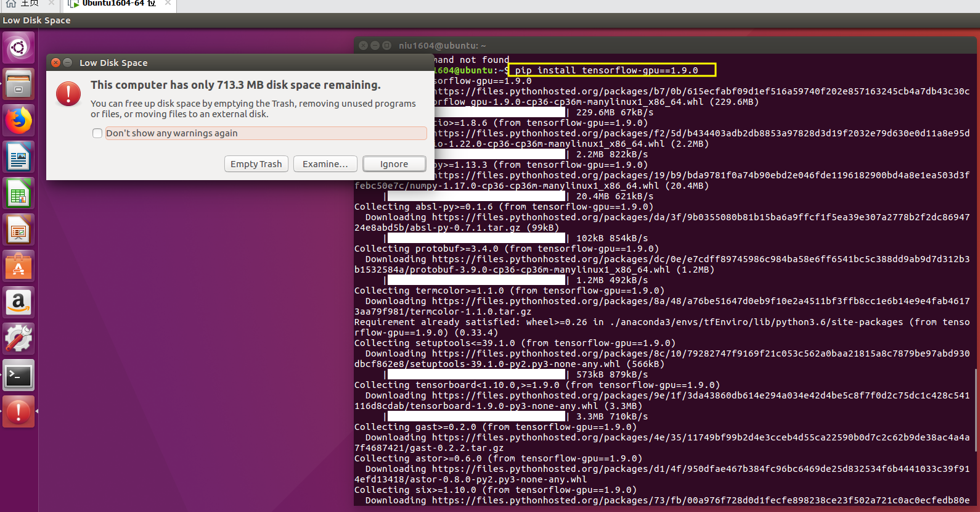Click 'Collecting gast>=0.2.0' line
This screenshot has width=980, height=512.
point(496,427)
